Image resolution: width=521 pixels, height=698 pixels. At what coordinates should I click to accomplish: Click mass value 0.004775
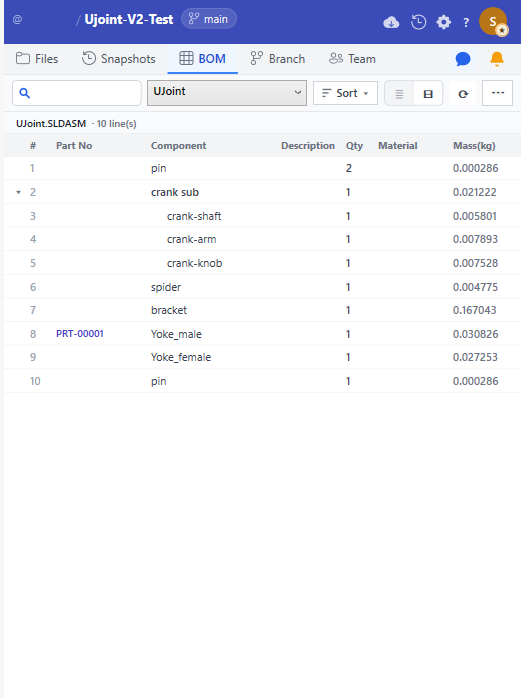pyautogui.click(x=475, y=287)
